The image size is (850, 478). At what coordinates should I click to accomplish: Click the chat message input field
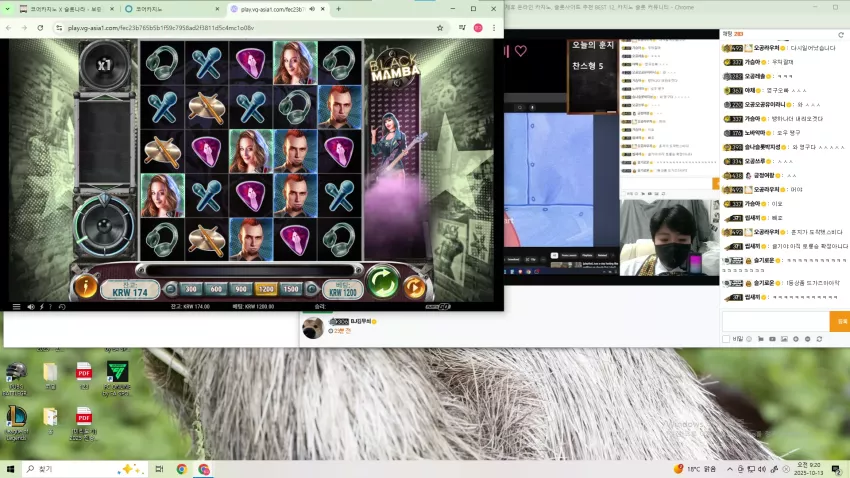pos(775,321)
